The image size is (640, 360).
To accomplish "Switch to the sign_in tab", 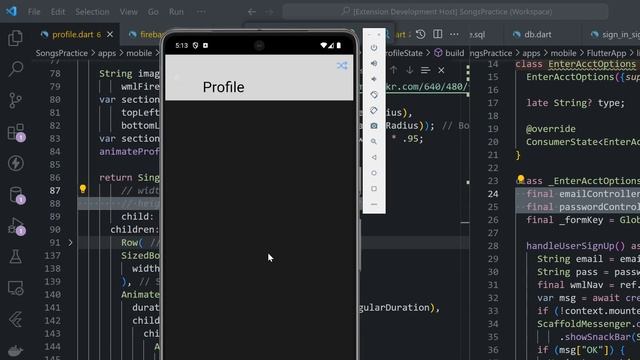I will [x=616, y=35].
